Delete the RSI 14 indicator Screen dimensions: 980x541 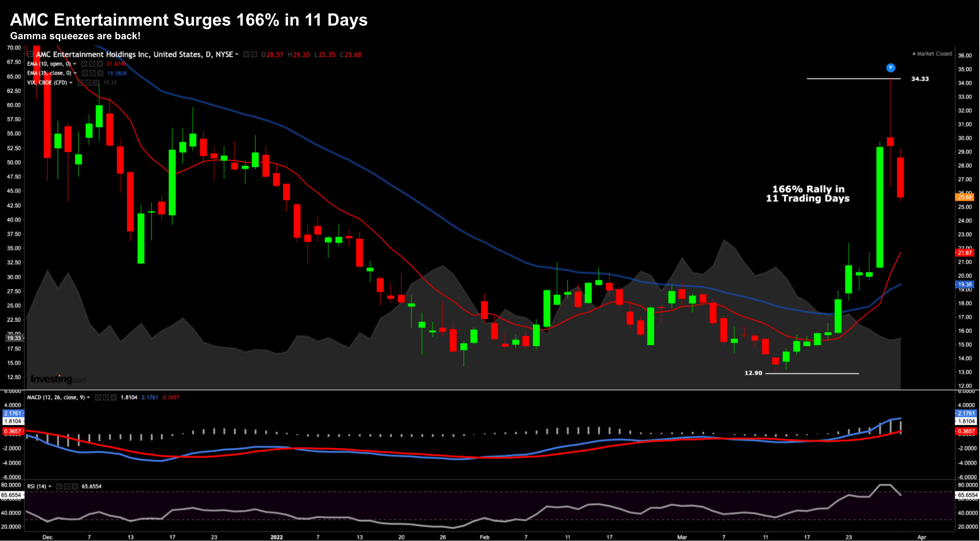click(x=75, y=487)
